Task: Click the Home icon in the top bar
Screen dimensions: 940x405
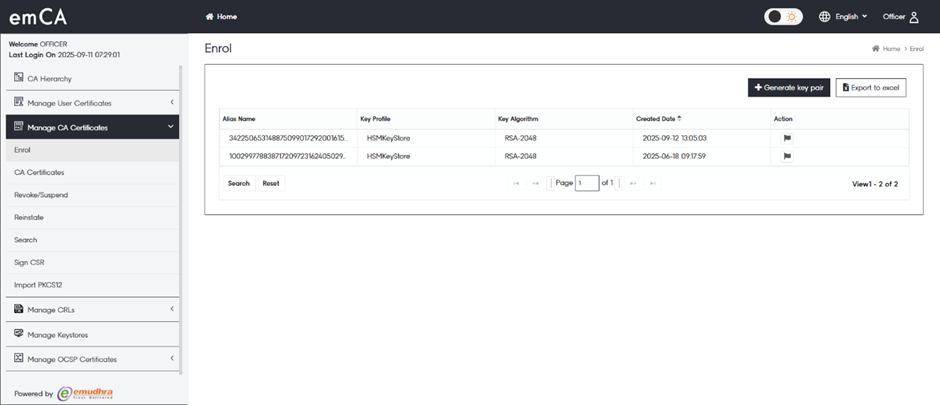Action: click(x=210, y=17)
